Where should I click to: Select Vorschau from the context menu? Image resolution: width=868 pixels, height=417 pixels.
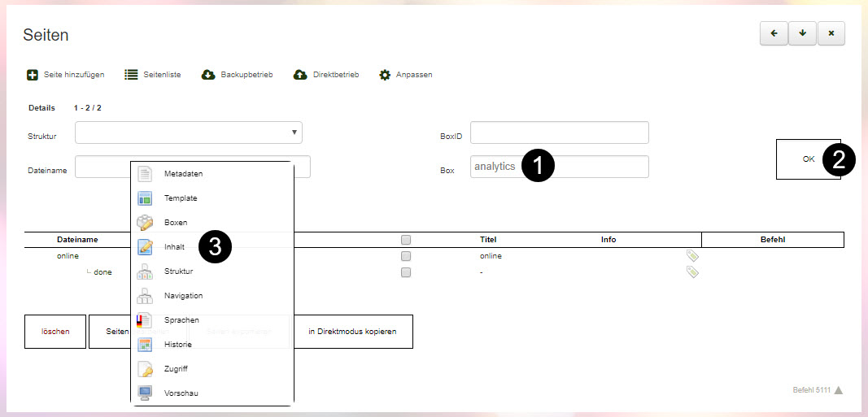[x=181, y=393]
